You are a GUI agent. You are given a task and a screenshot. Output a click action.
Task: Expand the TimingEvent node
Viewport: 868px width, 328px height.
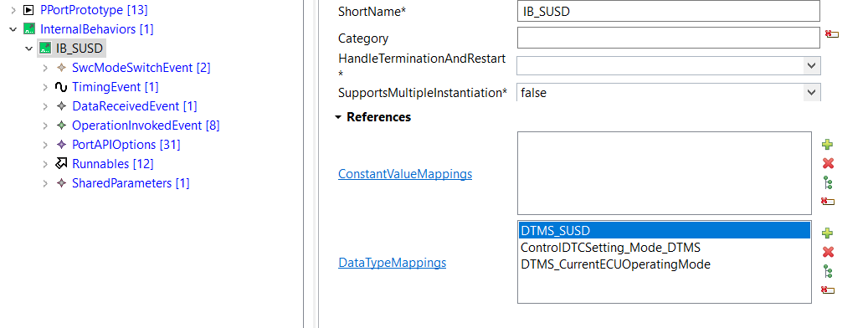point(45,87)
